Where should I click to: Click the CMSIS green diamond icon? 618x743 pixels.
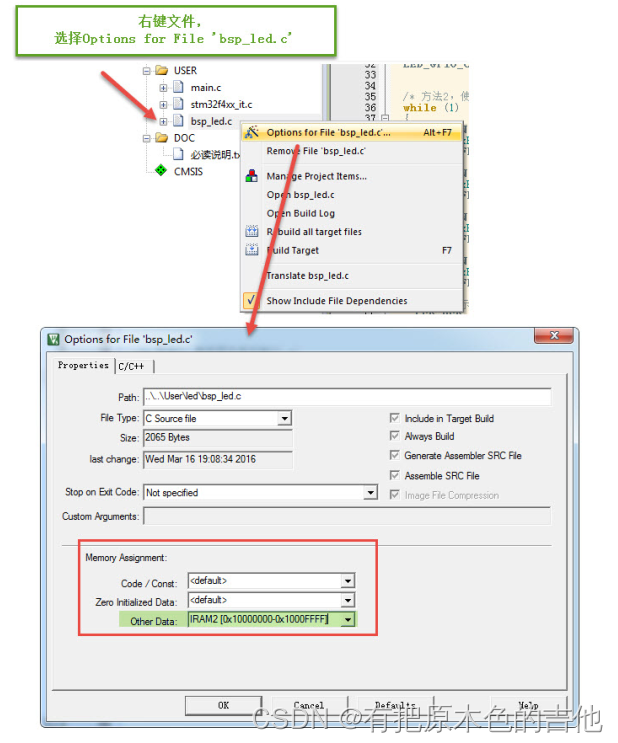[x=161, y=170]
